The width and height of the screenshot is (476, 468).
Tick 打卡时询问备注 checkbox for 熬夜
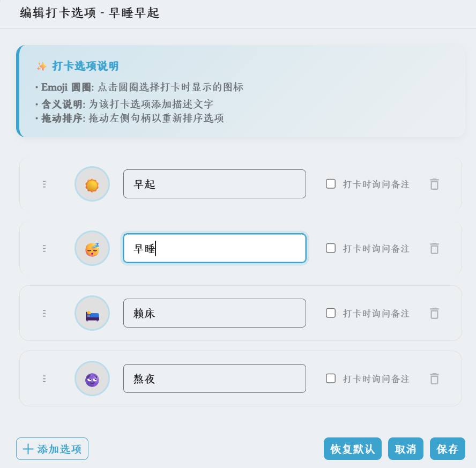pyautogui.click(x=331, y=378)
